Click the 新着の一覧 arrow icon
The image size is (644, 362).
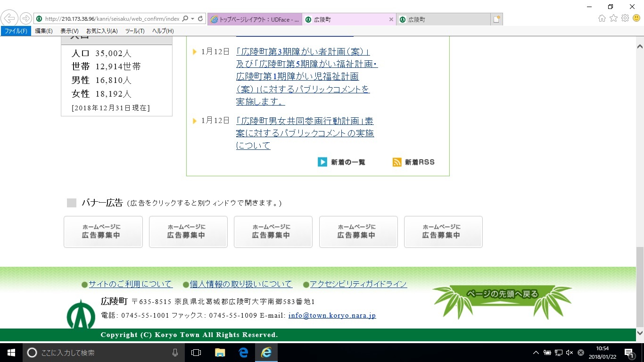322,162
